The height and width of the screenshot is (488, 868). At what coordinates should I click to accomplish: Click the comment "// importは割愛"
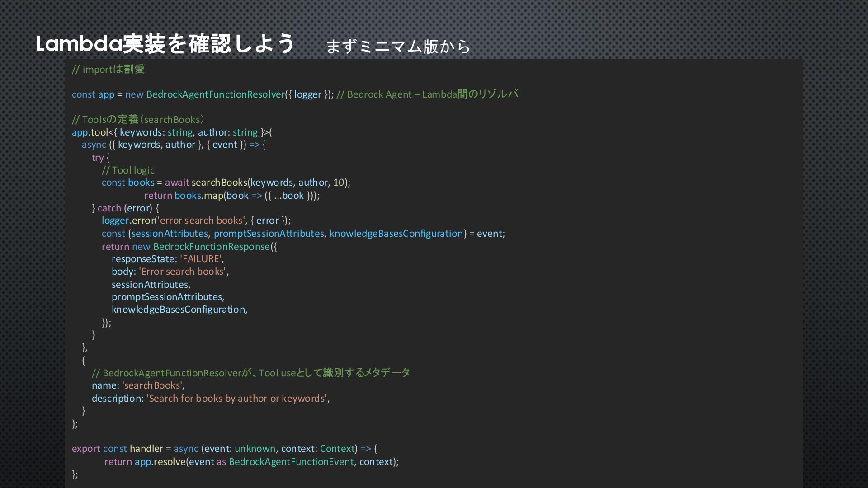[108, 69]
